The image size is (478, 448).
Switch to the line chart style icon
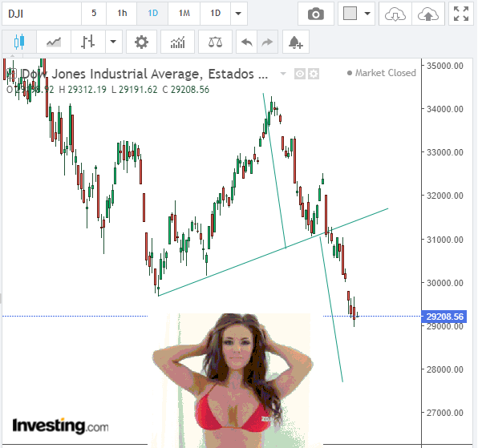(54, 42)
